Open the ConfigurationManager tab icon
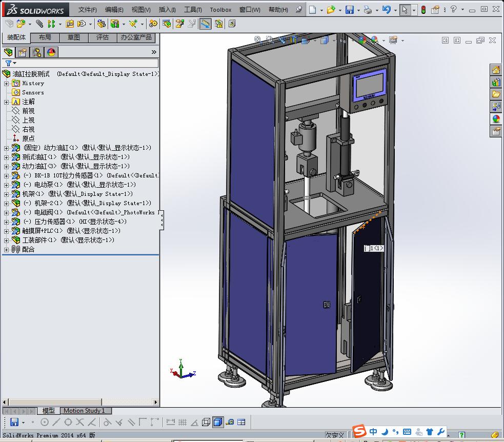Viewport: 504px width, 442px height. pos(37,52)
